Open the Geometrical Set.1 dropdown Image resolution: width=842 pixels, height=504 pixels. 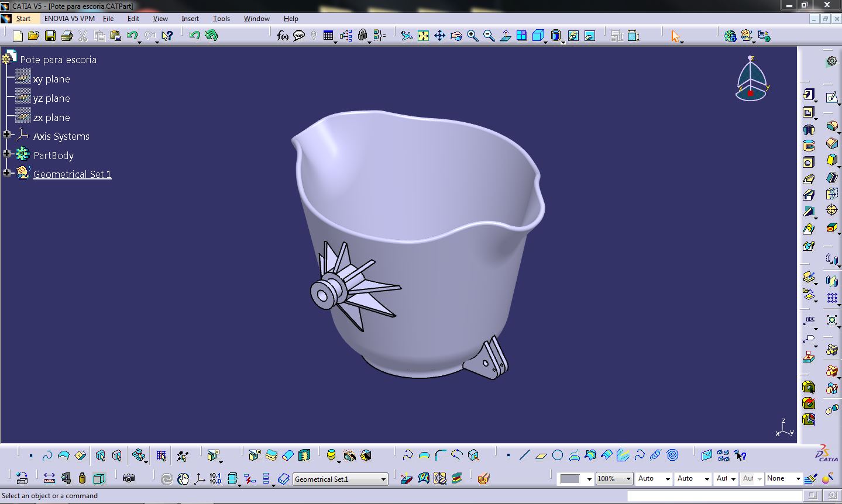click(384, 479)
